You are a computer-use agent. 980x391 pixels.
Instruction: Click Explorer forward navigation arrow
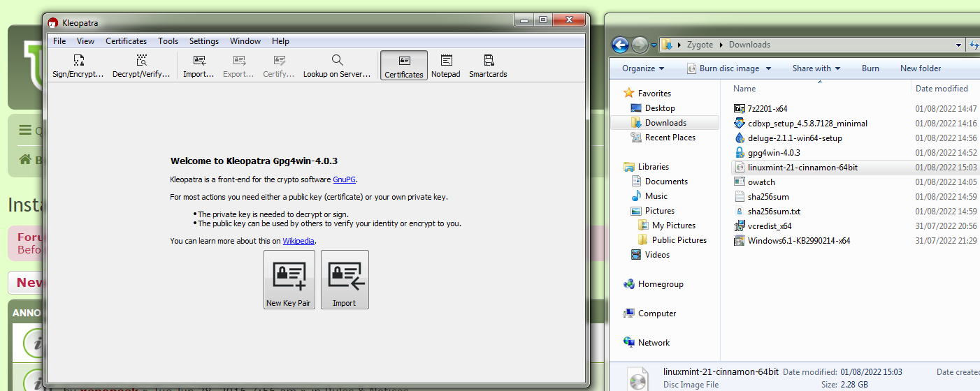[640, 45]
